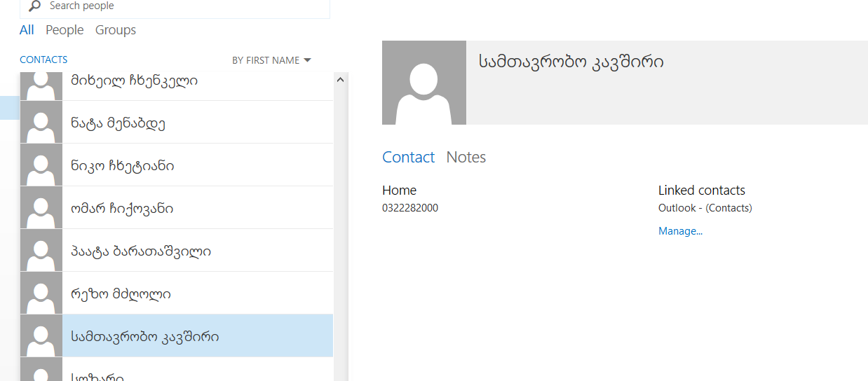The image size is (868, 381).
Task: Click avatar icon of ნიკო ჩხეტიანი
Action: pos(41,165)
